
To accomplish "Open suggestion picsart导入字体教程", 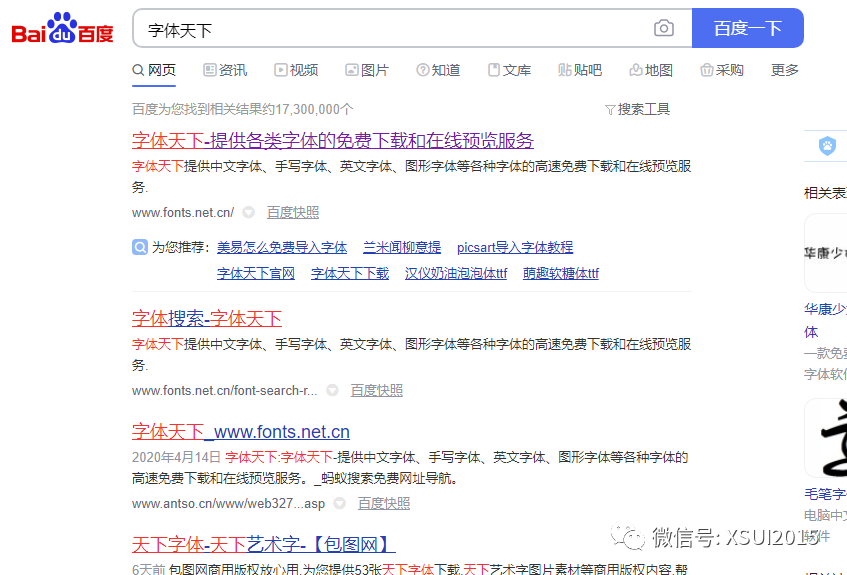I will click(515, 248).
